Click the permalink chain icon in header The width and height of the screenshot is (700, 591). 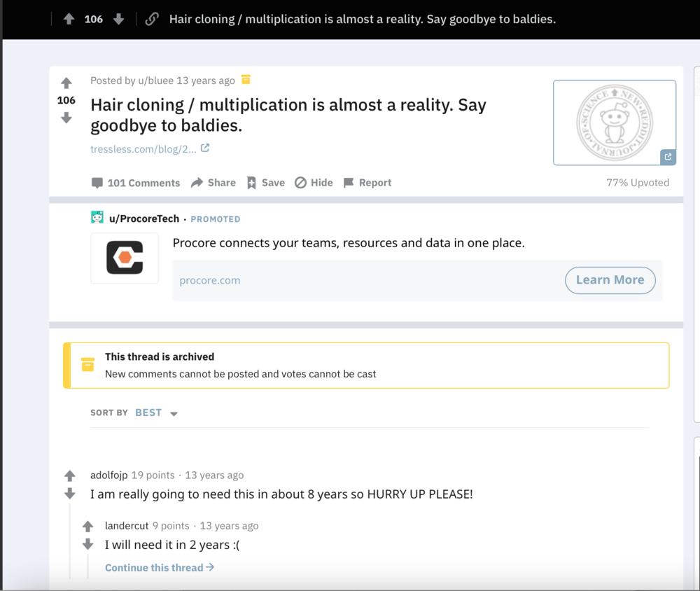tap(151, 18)
